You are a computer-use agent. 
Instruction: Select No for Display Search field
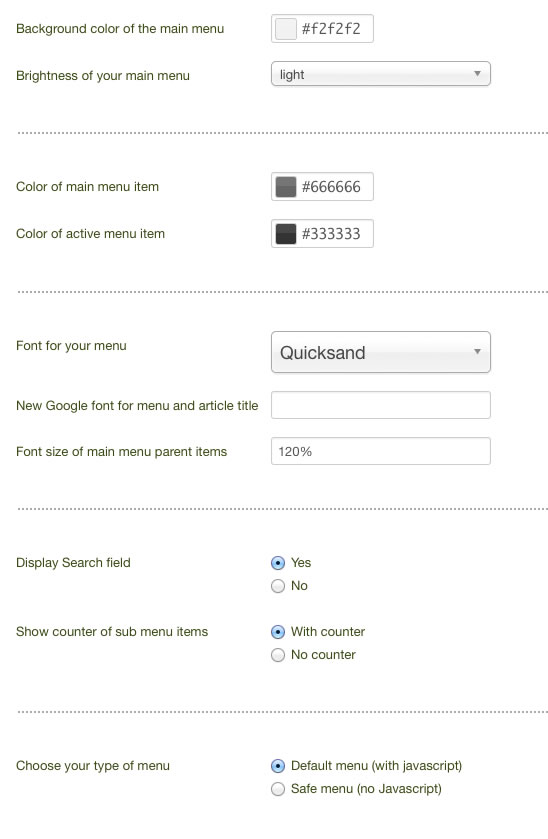(278, 586)
